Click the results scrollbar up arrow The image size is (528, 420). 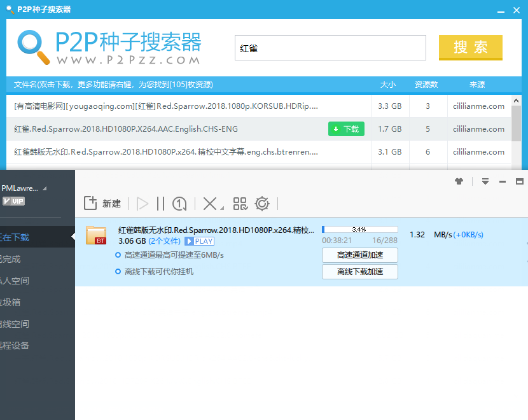tap(516, 101)
